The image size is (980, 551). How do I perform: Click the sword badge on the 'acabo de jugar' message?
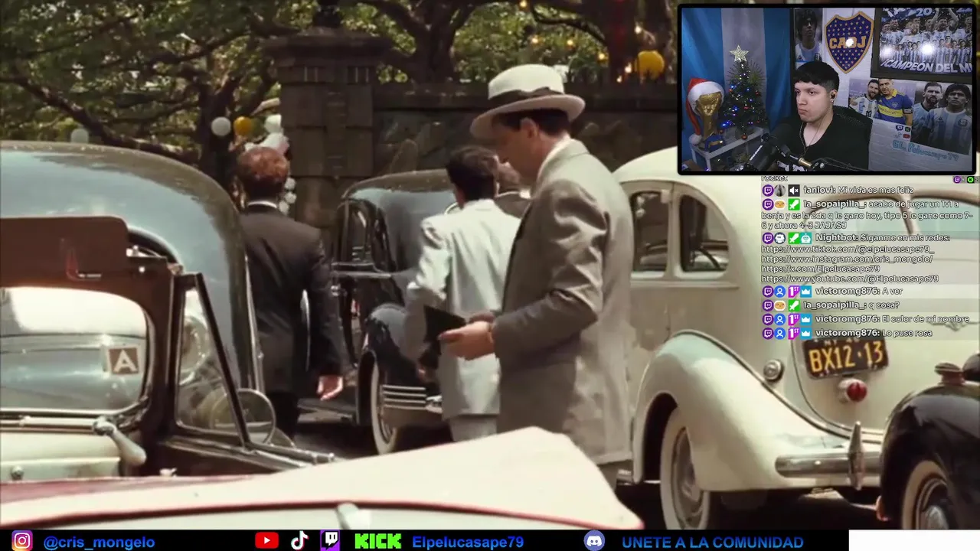(794, 204)
